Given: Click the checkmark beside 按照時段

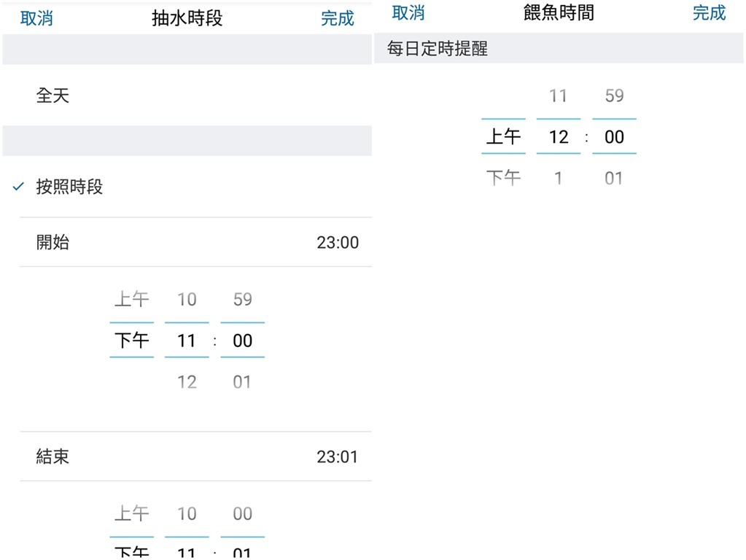Looking at the screenshot, I should tap(19, 187).
